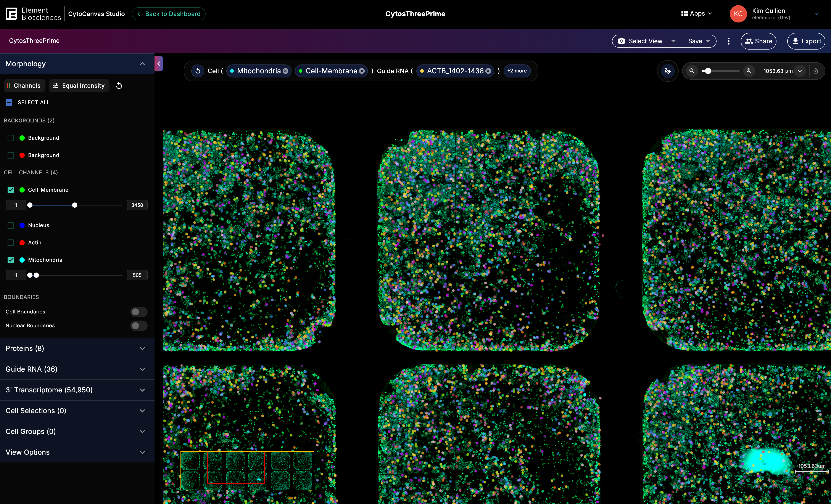This screenshot has width=831, height=504.
Task: Click the reset filters icon in chip bar
Action: pyautogui.click(x=198, y=71)
